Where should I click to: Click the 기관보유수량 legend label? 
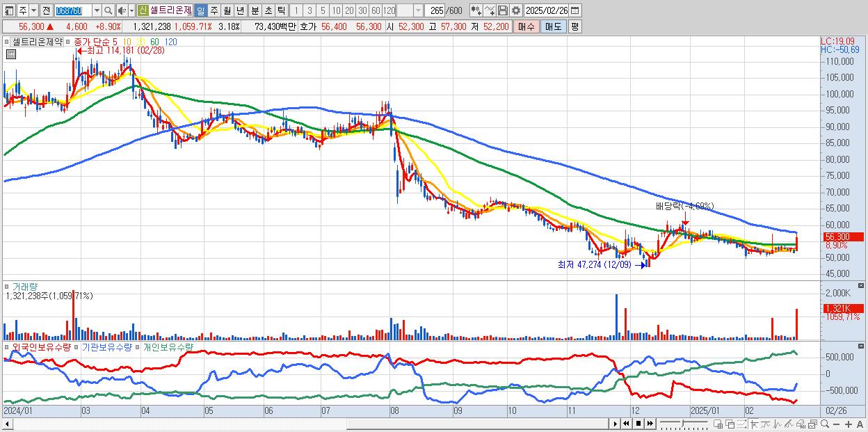(x=106, y=346)
